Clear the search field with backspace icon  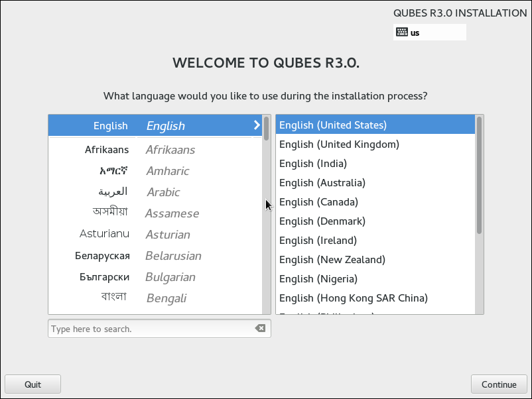pyautogui.click(x=260, y=328)
